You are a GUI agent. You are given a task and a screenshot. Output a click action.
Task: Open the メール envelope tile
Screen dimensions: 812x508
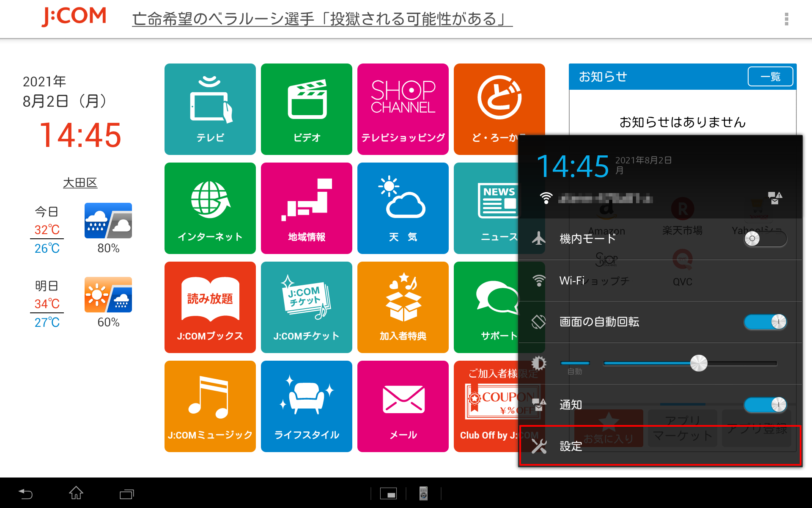pos(403,406)
